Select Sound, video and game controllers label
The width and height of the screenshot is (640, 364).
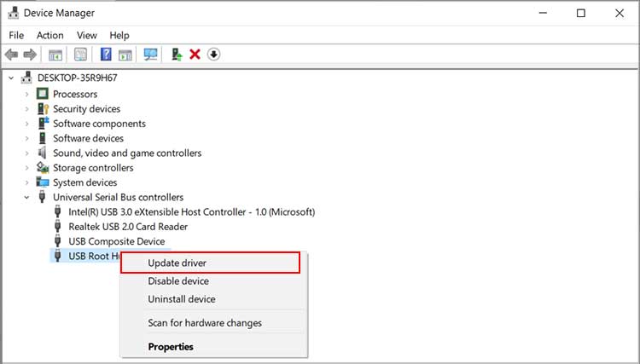127,153
